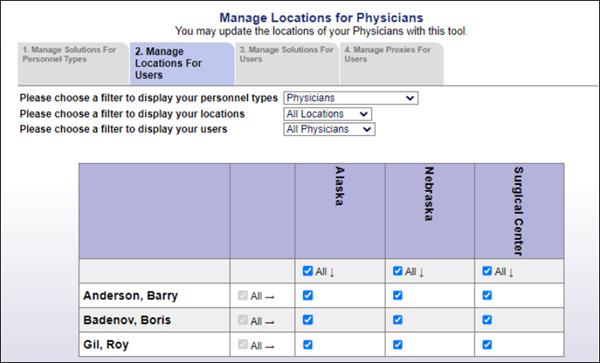Uncheck Surgical Center for Anderson, Barry

(487, 295)
